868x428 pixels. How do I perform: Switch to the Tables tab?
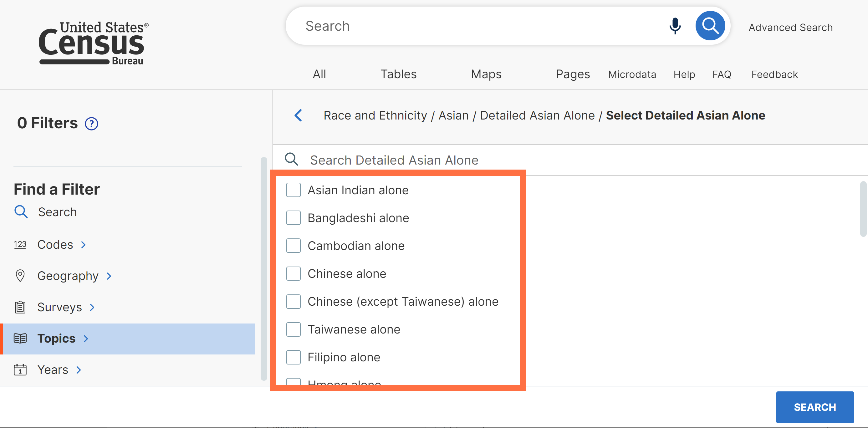click(x=398, y=74)
